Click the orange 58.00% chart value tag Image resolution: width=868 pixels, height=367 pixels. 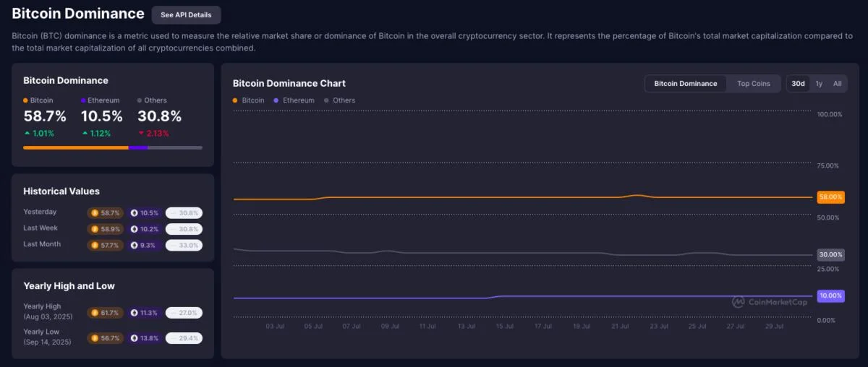(830, 197)
